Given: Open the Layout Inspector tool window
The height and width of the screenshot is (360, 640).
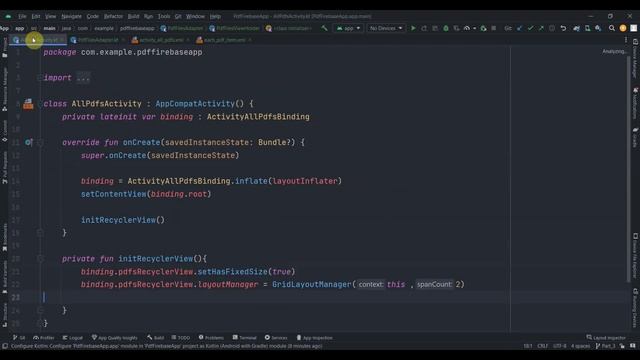Looking at the screenshot, I should (x=606, y=338).
